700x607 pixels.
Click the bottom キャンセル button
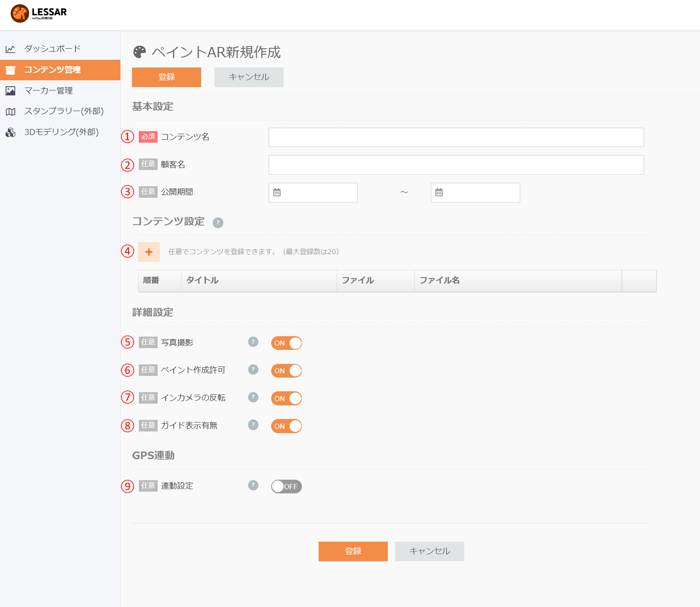coord(430,551)
